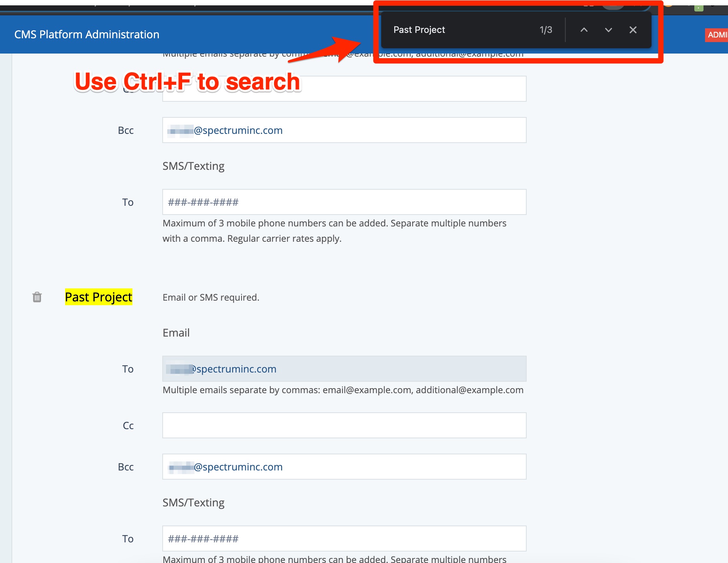Image resolution: width=728 pixels, height=563 pixels.
Task: Click the 1/3 match counter
Action: pos(545,30)
